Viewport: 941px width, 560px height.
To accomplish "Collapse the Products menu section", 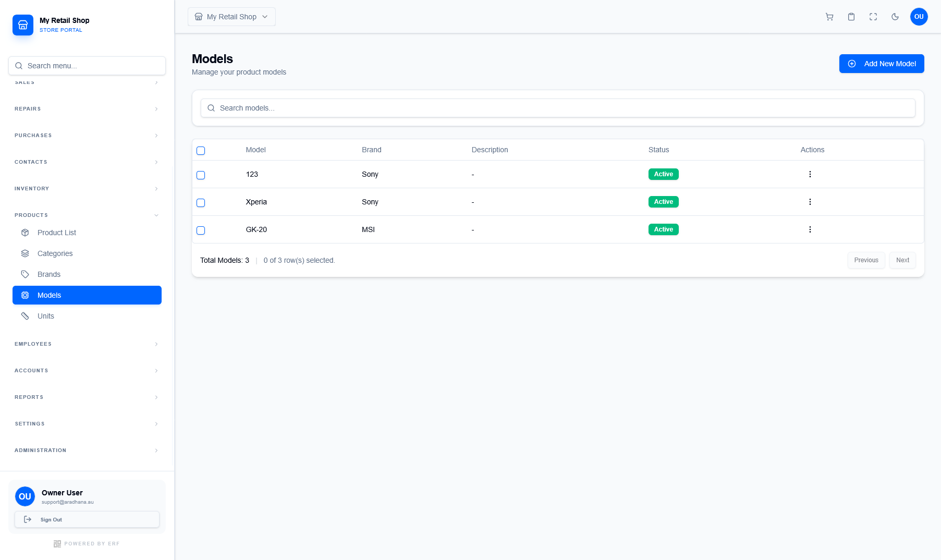I will (87, 215).
